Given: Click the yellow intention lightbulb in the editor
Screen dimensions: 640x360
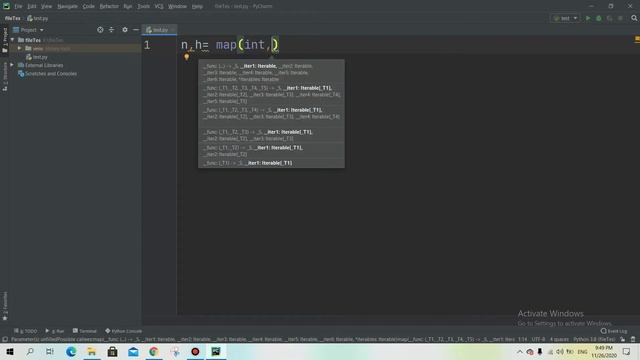Looking at the screenshot, I should pos(187,57).
